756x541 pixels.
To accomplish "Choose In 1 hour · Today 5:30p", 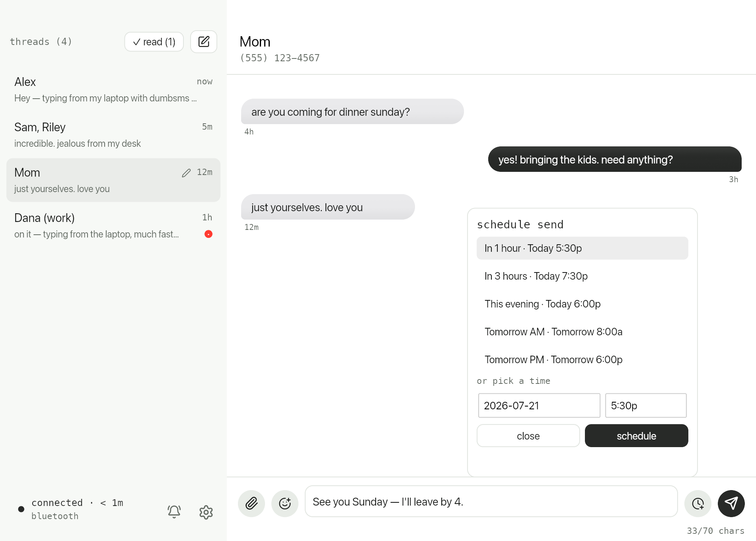I will pyautogui.click(x=582, y=248).
